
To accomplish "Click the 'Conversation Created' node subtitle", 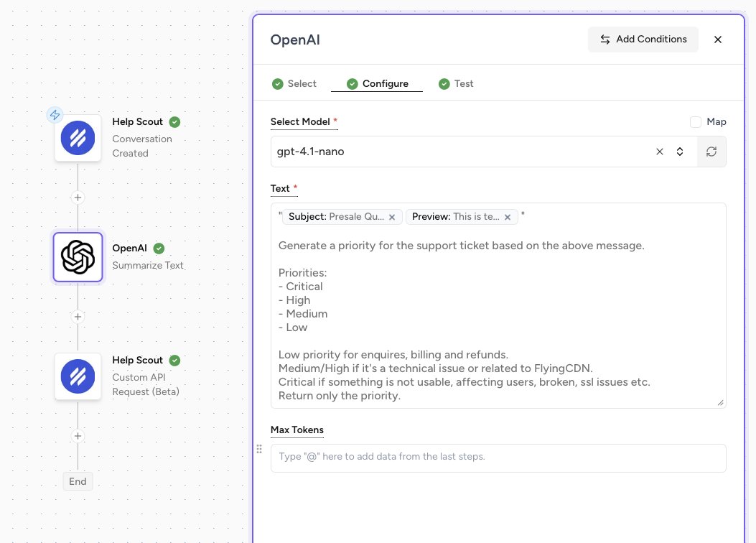I will pos(142,146).
